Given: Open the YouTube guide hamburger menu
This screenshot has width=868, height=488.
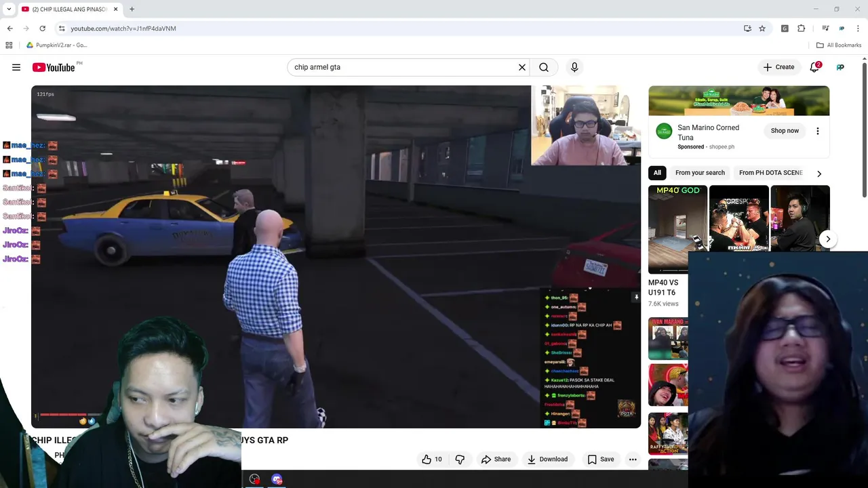Looking at the screenshot, I should tap(16, 67).
